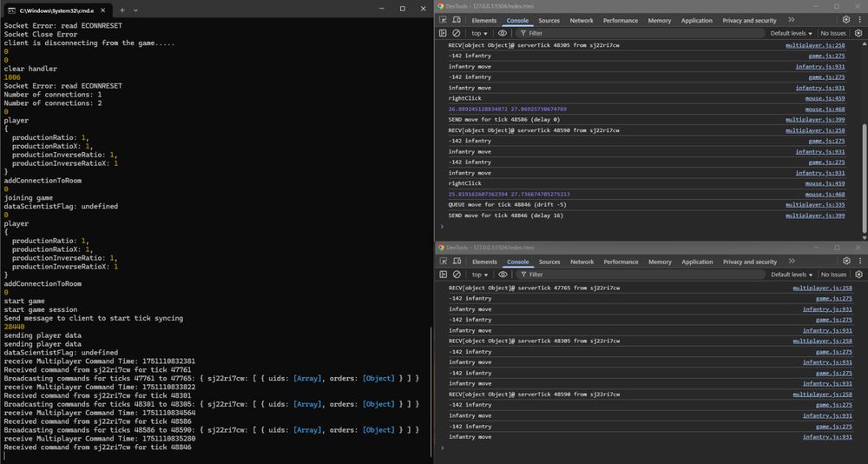This screenshot has height=464, width=868.
Task: Open the 'top' context dropdown in bottom DevTools window
Action: [479, 275]
